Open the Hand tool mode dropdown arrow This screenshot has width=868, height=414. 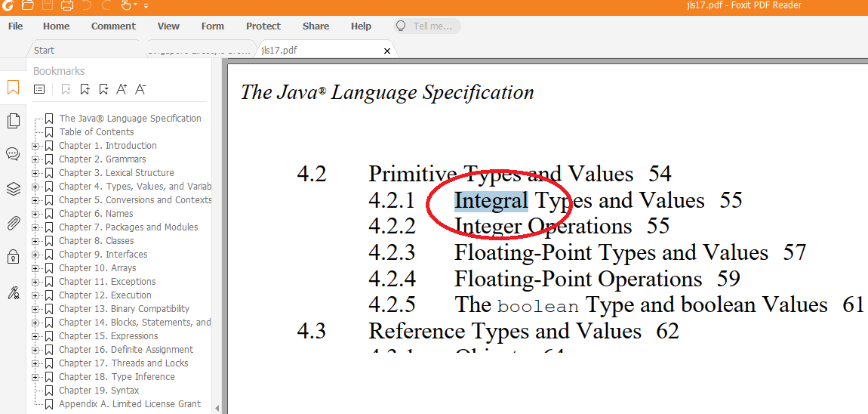(135, 5)
